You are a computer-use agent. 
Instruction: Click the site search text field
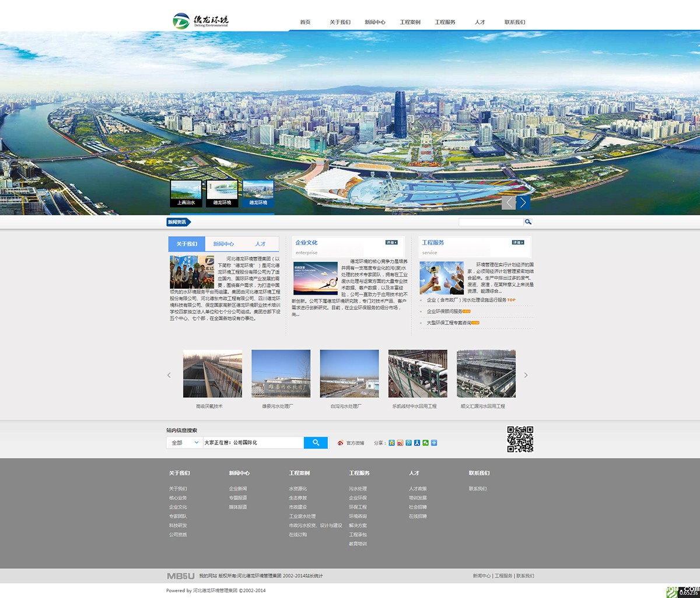click(253, 443)
